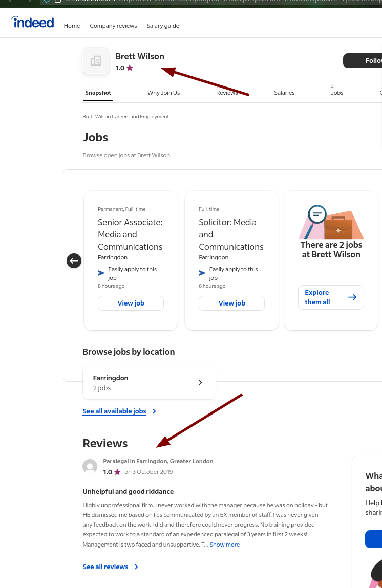This screenshot has height=588, width=382.
Task: Click the Indeed logo
Action: coord(32,22)
